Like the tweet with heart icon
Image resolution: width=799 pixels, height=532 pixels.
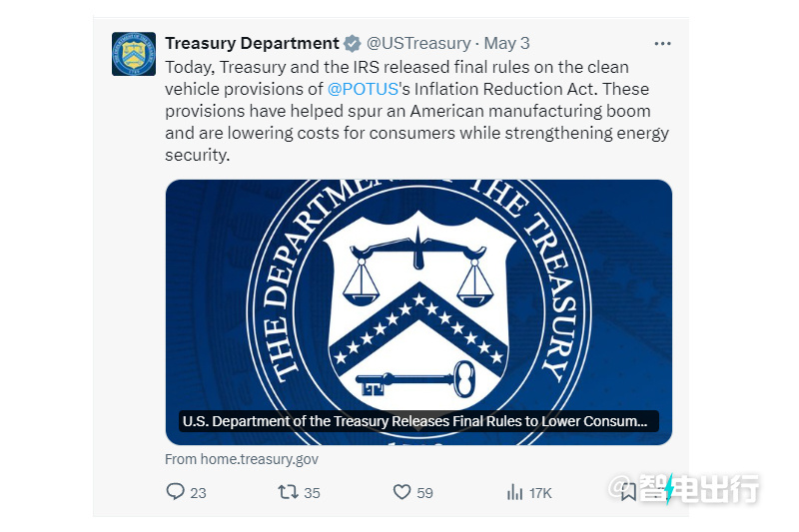pos(401,492)
